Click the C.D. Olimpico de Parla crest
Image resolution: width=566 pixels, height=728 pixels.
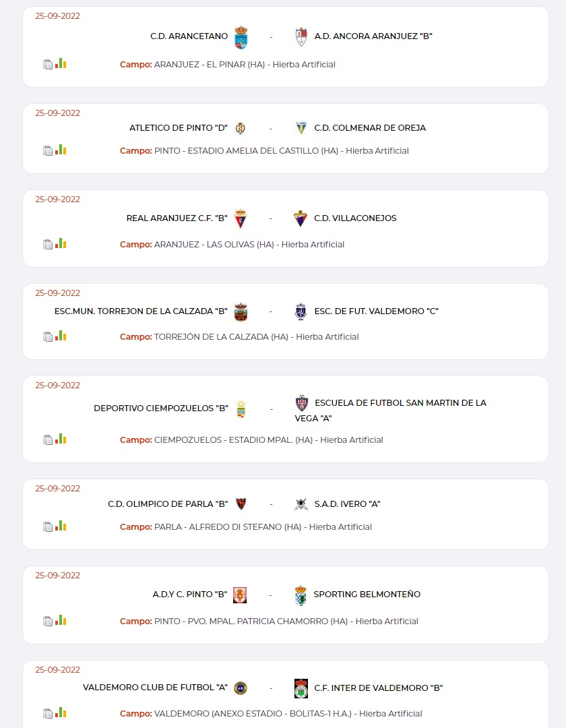pos(241,504)
